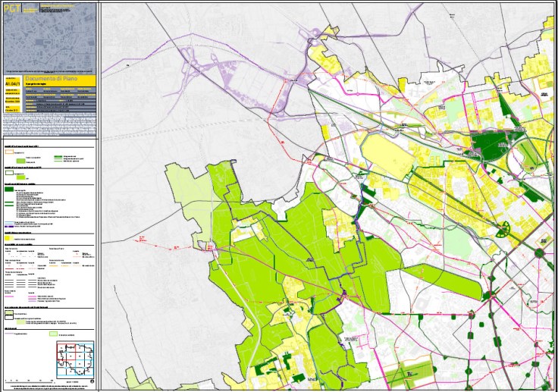Click the dark green fan-shaped semicircle on map
This screenshot has width=558, height=392.
point(501,230)
